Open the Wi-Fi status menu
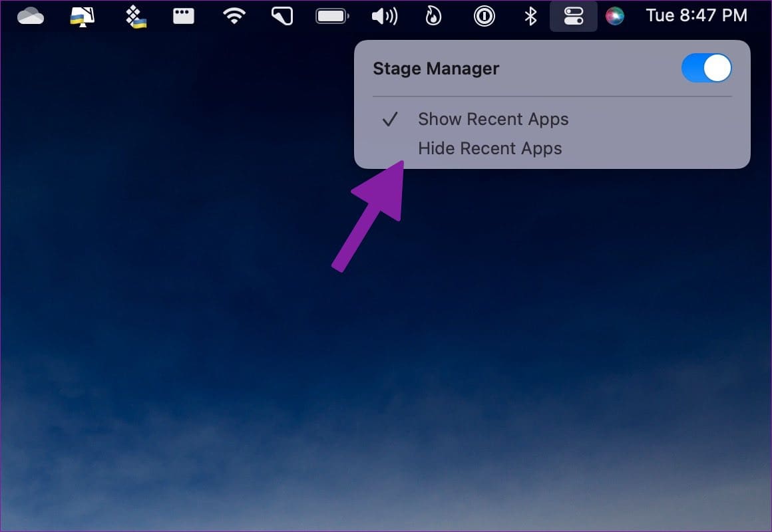 [234, 16]
